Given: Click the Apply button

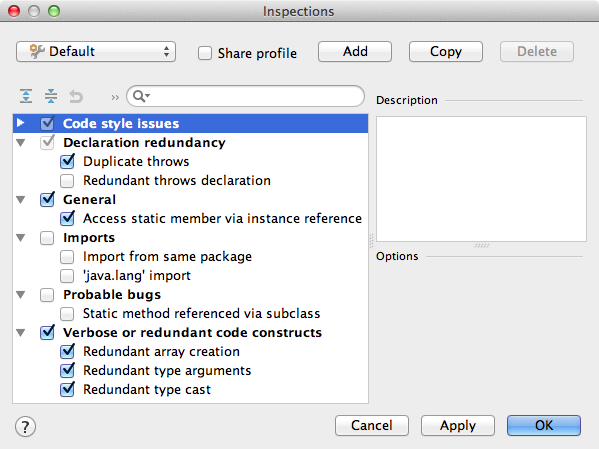Looking at the screenshot, I should 458,425.
